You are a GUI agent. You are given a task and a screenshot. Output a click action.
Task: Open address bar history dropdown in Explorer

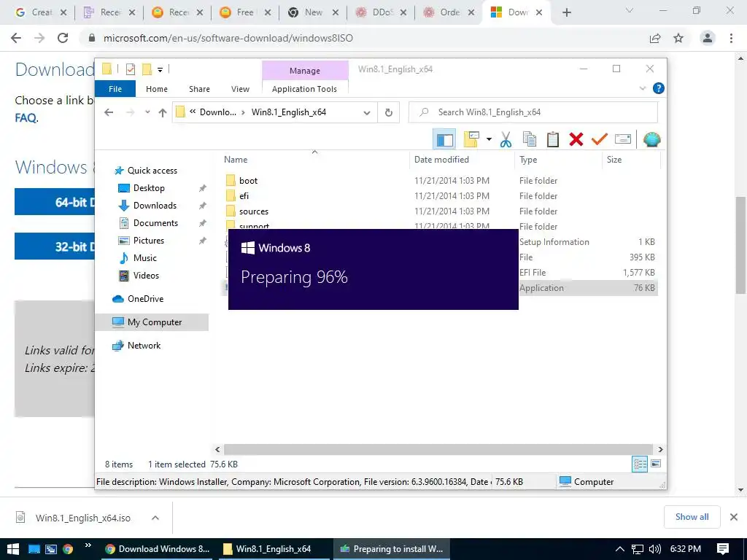coord(367,113)
